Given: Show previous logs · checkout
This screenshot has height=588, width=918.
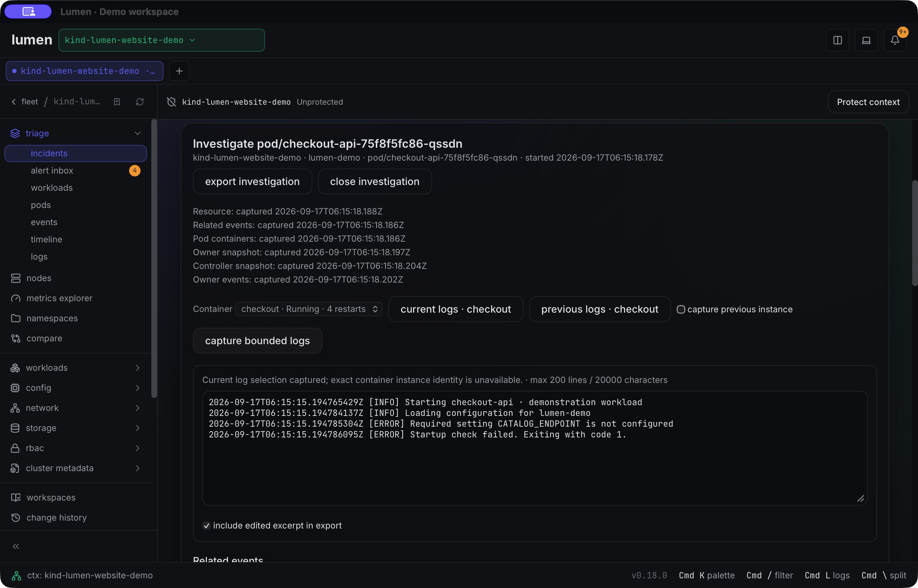Looking at the screenshot, I should (600, 309).
